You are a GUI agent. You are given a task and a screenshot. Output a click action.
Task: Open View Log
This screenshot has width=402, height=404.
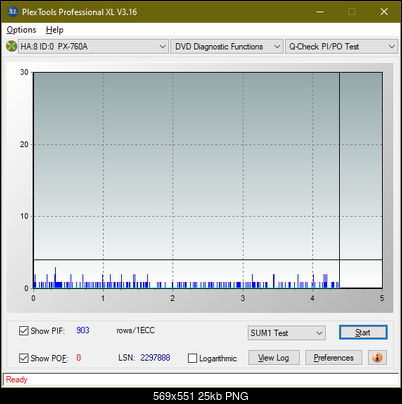(x=274, y=358)
